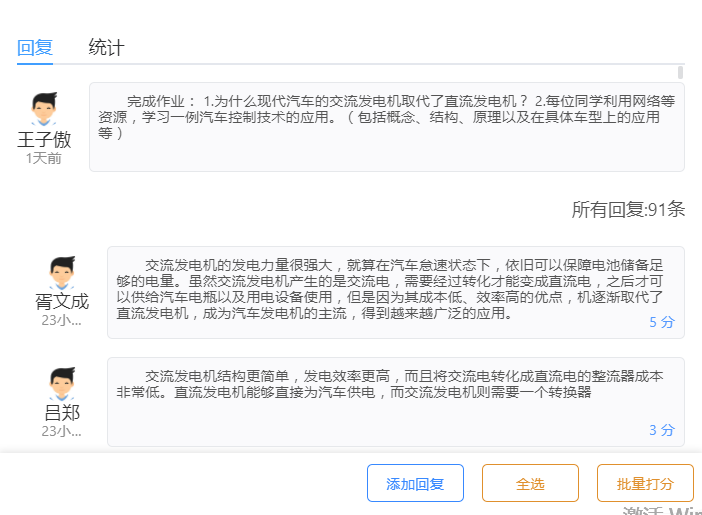
Task: Click the username 胥文成
Action: [x=62, y=301]
